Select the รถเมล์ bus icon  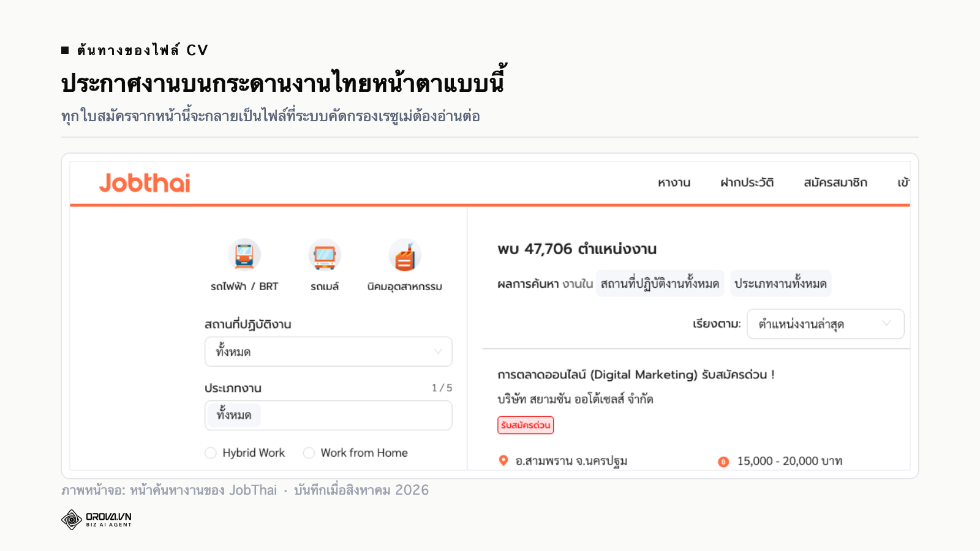(x=325, y=255)
